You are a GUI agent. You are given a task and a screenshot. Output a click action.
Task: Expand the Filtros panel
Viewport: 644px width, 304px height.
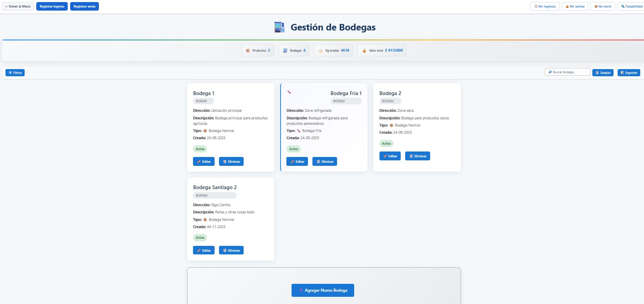pyautogui.click(x=15, y=72)
